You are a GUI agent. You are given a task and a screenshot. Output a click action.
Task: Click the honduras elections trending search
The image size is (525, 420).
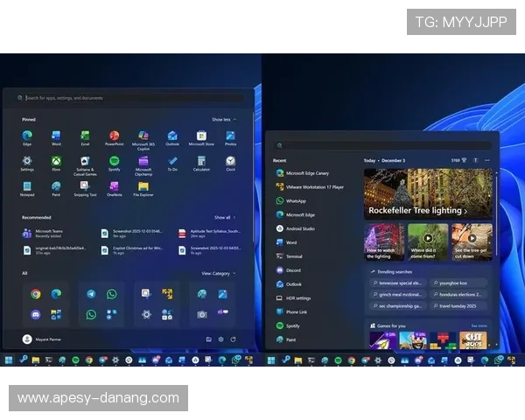(459, 295)
